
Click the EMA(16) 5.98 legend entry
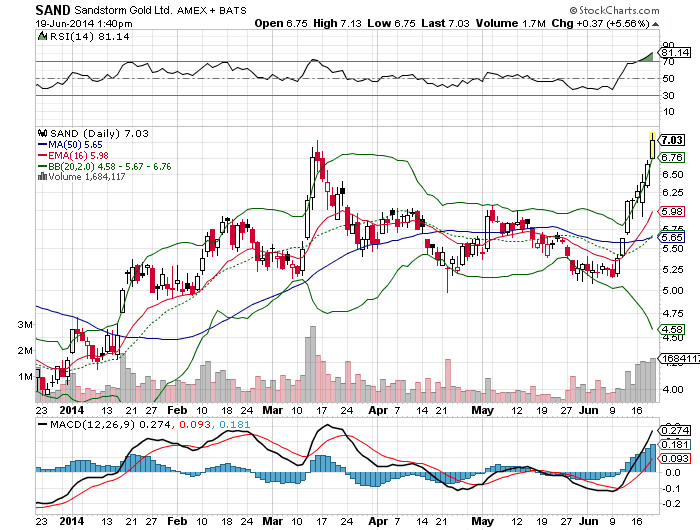click(x=78, y=155)
